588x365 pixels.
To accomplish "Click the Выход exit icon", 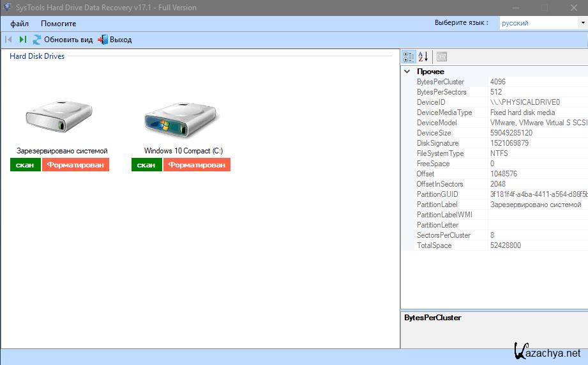I will click(x=103, y=40).
